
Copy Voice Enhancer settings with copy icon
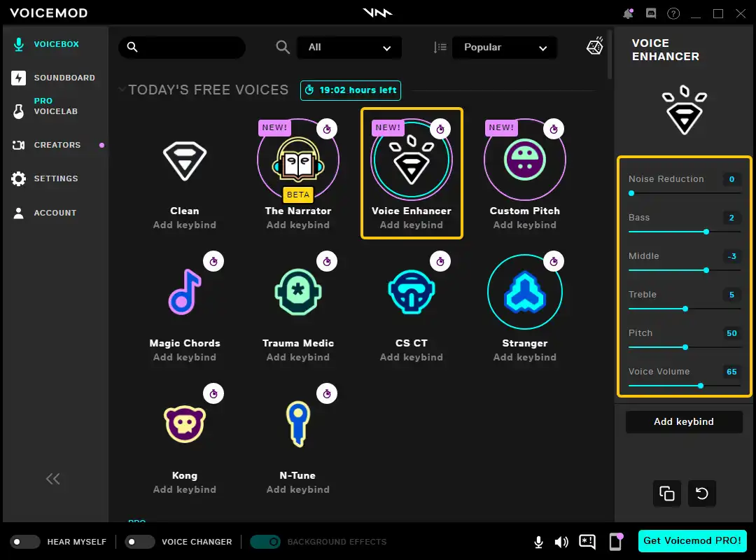[667, 493]
